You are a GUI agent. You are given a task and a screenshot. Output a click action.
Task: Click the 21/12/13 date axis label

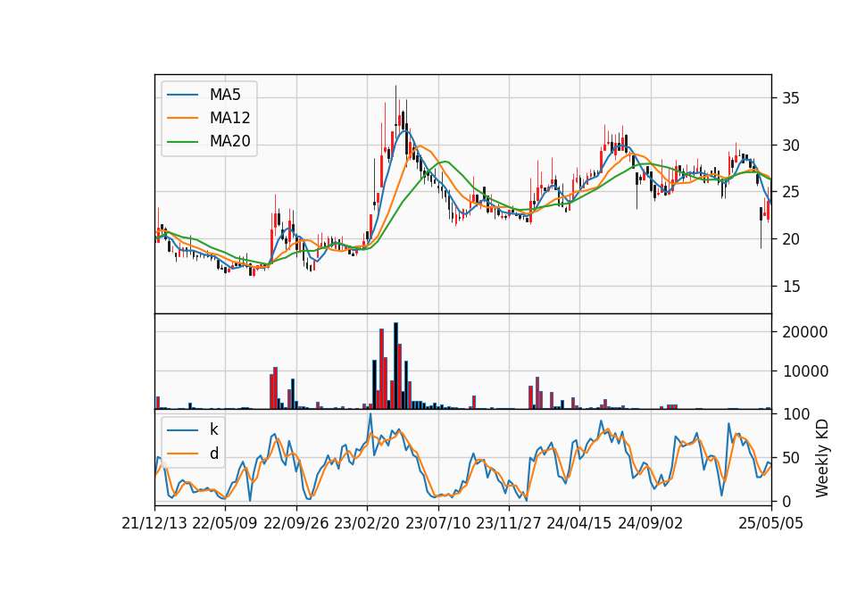click(154, 523)
